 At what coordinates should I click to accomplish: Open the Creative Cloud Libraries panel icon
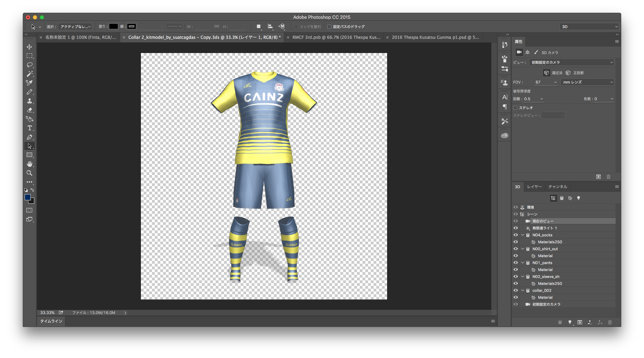pyautogui.click(x=504, y=136)
